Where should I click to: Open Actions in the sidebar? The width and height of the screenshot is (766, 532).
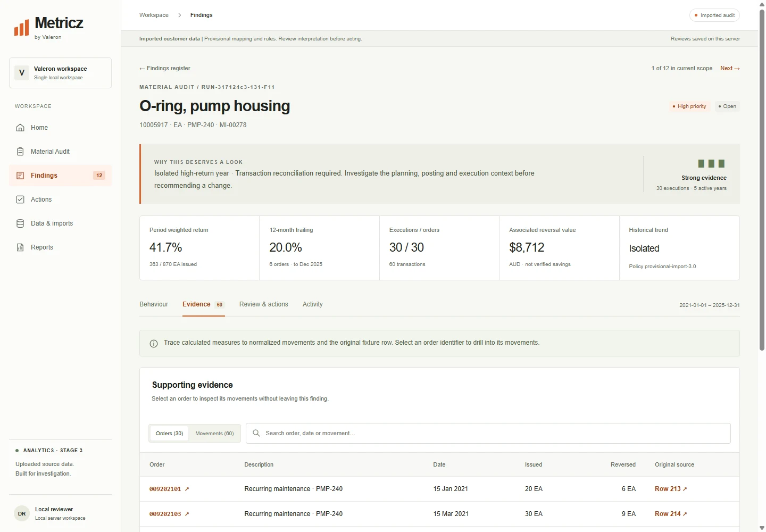[x=60, y=199]
